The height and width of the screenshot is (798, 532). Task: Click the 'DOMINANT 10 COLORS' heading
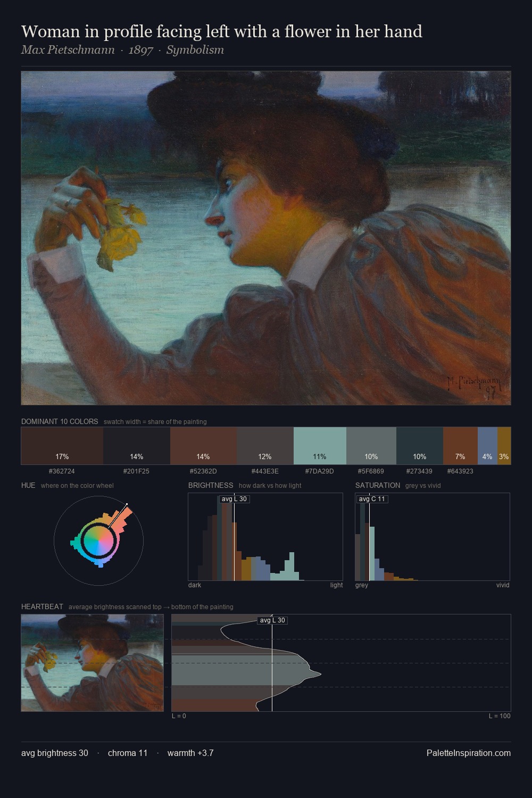tap(60, 421)
